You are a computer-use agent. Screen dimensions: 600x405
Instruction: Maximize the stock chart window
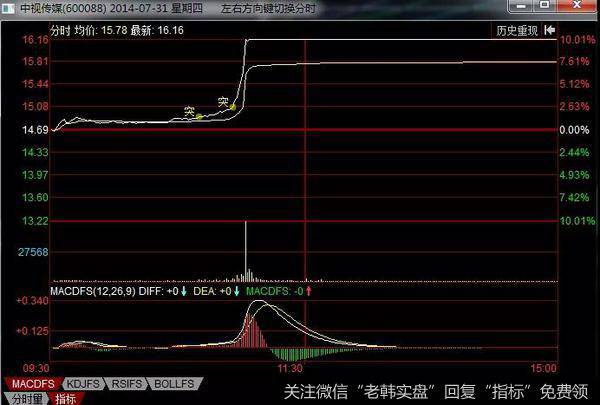(x=544, y=5)
